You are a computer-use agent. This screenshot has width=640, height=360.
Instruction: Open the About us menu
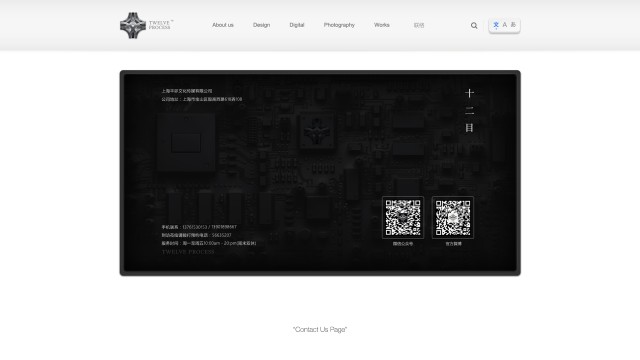pos(223,25)
